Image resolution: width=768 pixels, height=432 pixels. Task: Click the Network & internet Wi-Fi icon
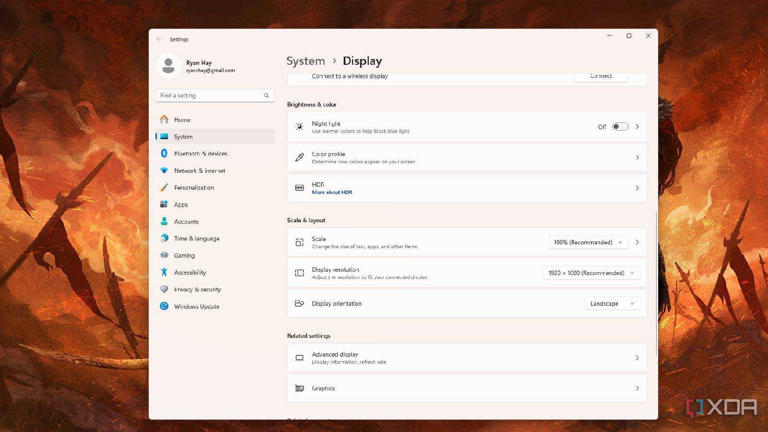click(x=164, y=171)
